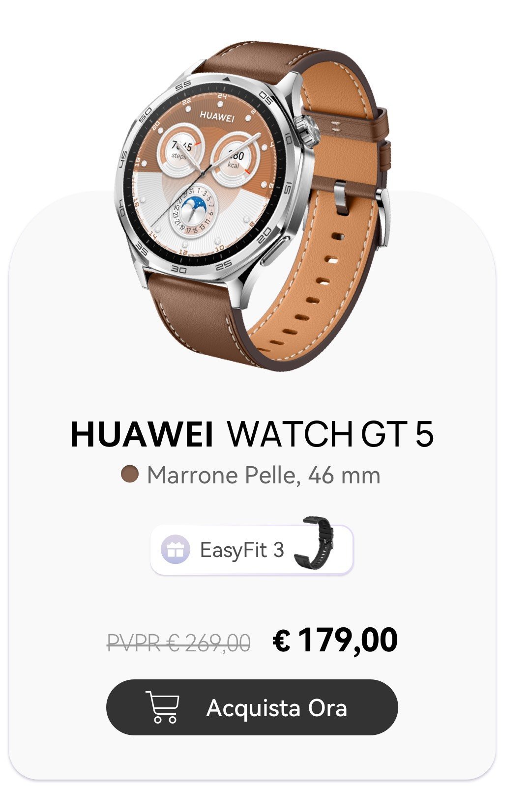
Task: Click the EasyFit 3 text label
Action: (242, 550)
